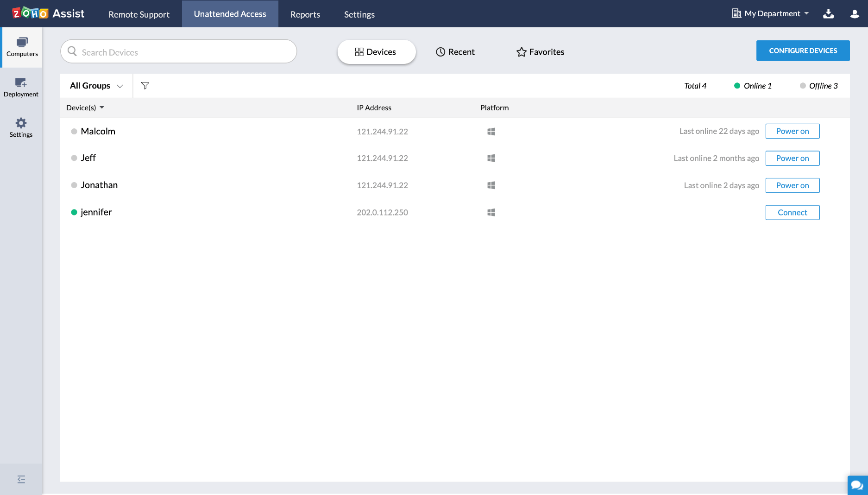Select the Jonathan device name
Screen dimensions: 868x495
(x=99, y=185)
